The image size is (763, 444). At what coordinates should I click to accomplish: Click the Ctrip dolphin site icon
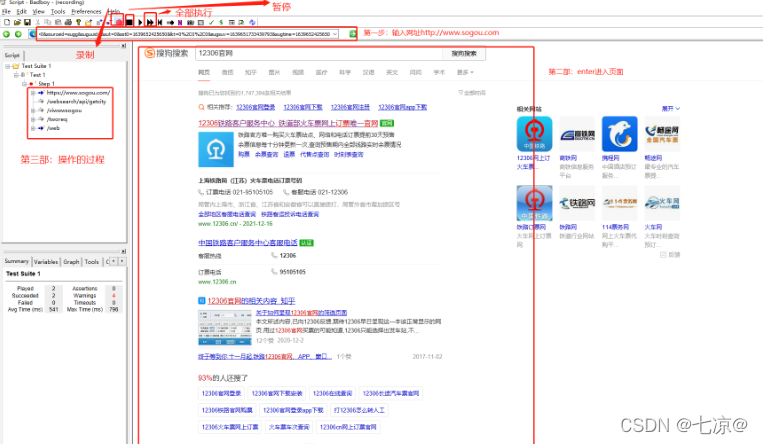pyautogui.click(x=619, y=134)
